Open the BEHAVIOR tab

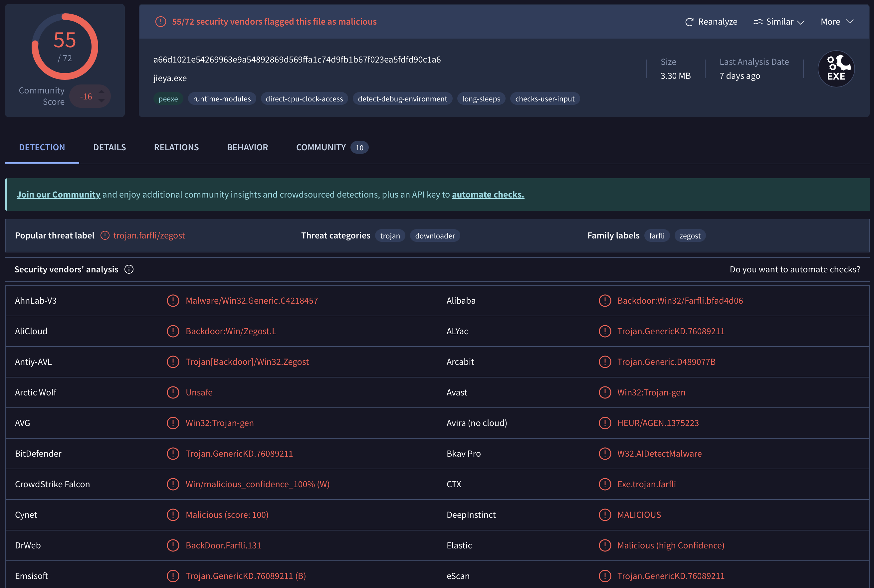coord(247,147)
